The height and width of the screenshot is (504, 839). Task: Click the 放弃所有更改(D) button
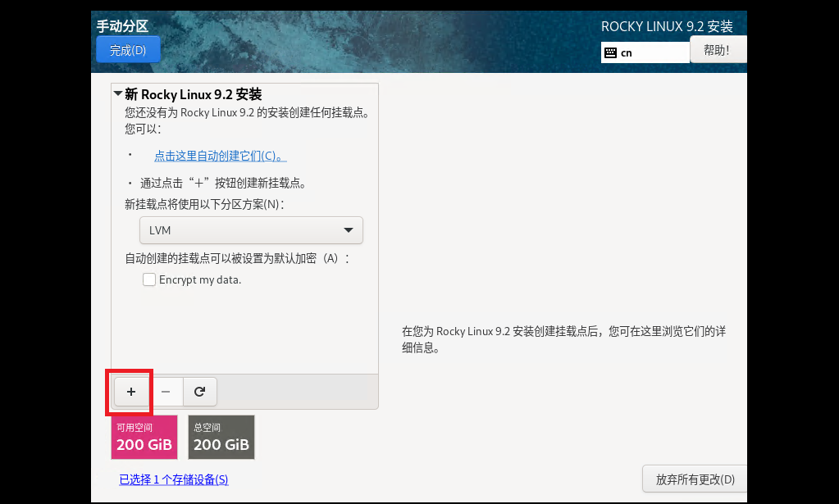(695, 479)
